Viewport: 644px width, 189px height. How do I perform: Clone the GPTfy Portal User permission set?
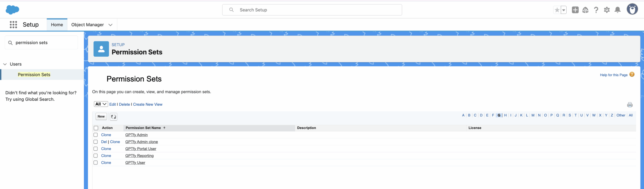click(x=106, y=149)
